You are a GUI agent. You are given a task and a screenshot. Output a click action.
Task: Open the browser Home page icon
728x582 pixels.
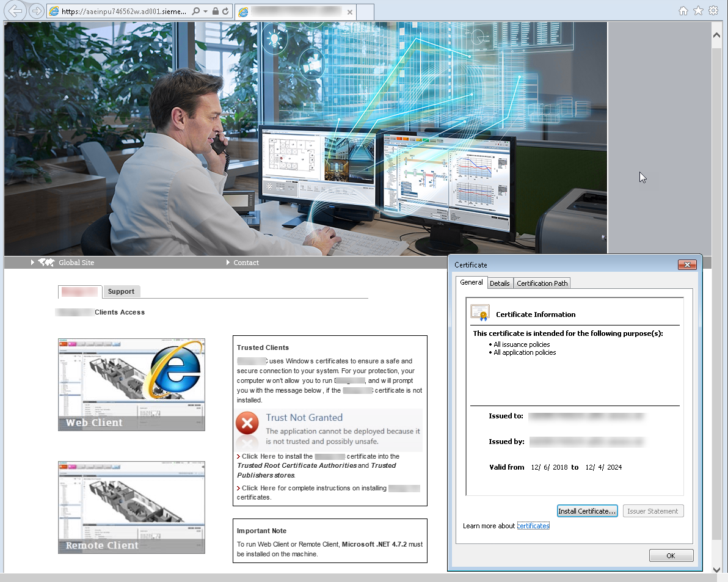pyautogui.click(x=683, y=11)
